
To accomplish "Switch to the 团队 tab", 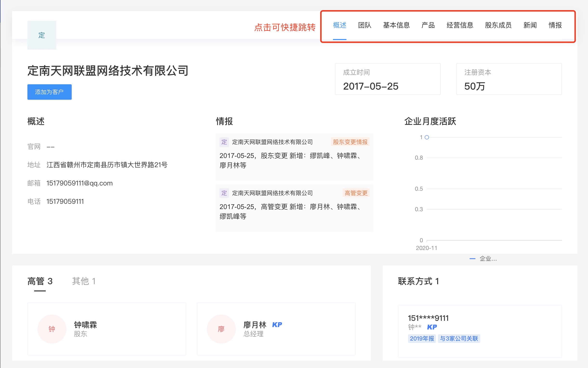I will click(364, 25).
